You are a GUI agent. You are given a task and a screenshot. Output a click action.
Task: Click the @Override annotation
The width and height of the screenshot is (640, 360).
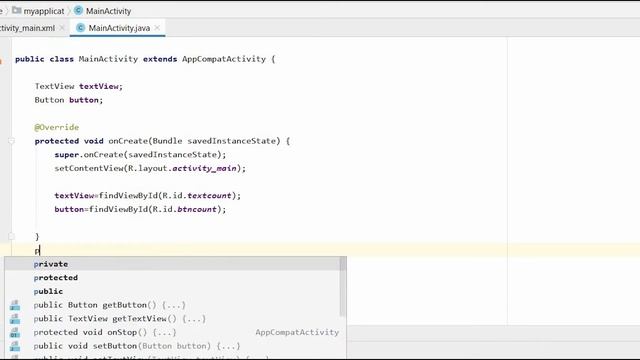57,127
